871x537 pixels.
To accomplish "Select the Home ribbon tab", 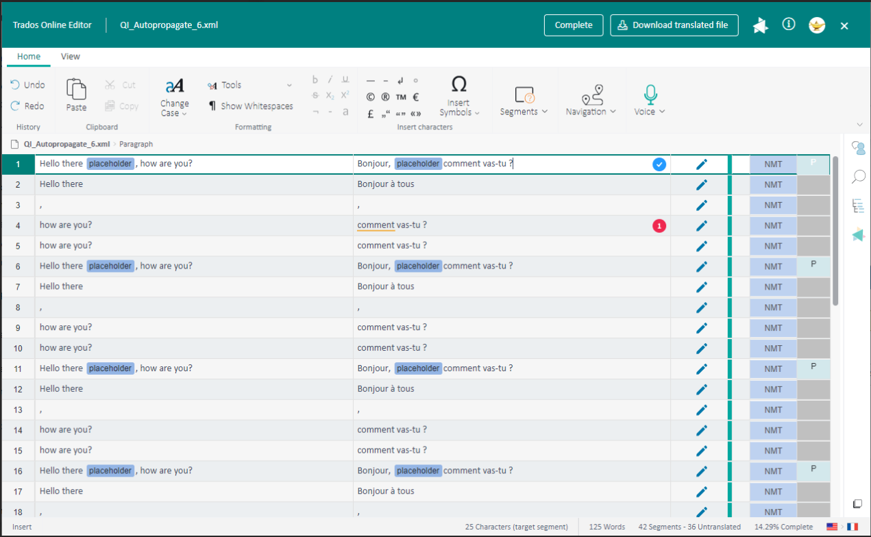I will point(28,57).
